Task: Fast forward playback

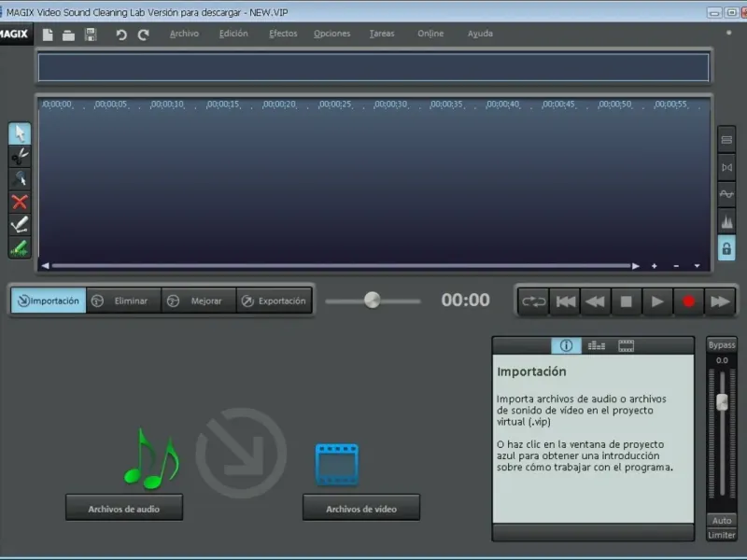Action: point(719,301)
